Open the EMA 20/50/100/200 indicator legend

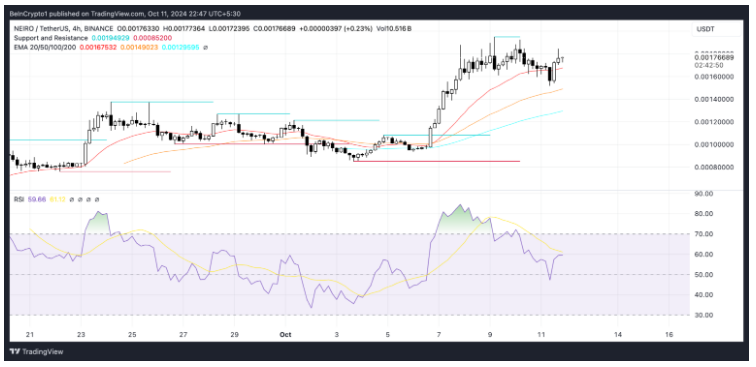[45, 47]
